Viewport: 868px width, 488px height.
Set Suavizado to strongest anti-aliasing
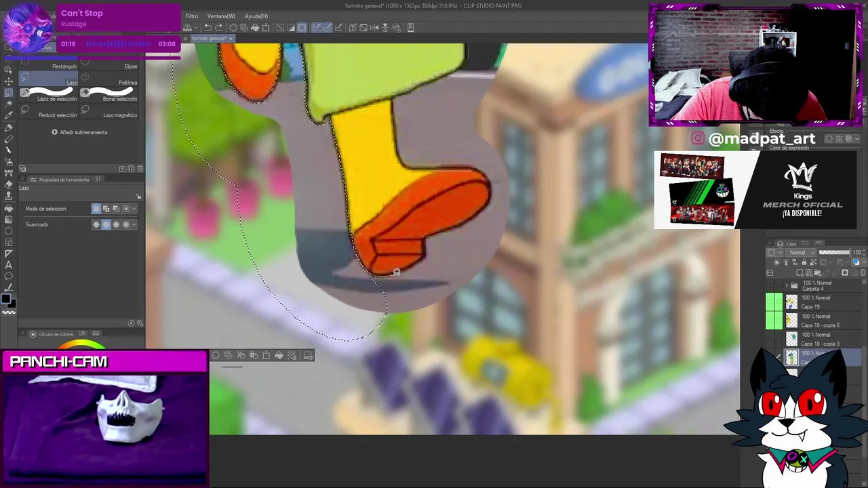[126, 224]
